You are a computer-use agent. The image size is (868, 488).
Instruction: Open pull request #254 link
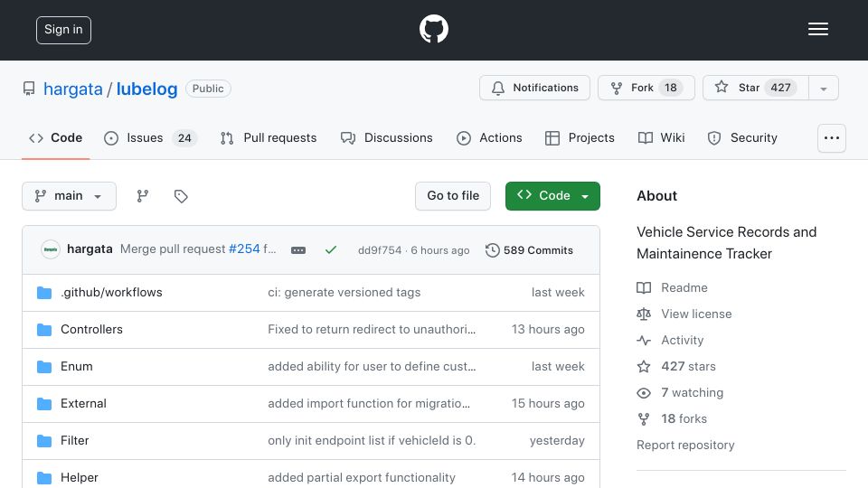click(x=244, y=249)
